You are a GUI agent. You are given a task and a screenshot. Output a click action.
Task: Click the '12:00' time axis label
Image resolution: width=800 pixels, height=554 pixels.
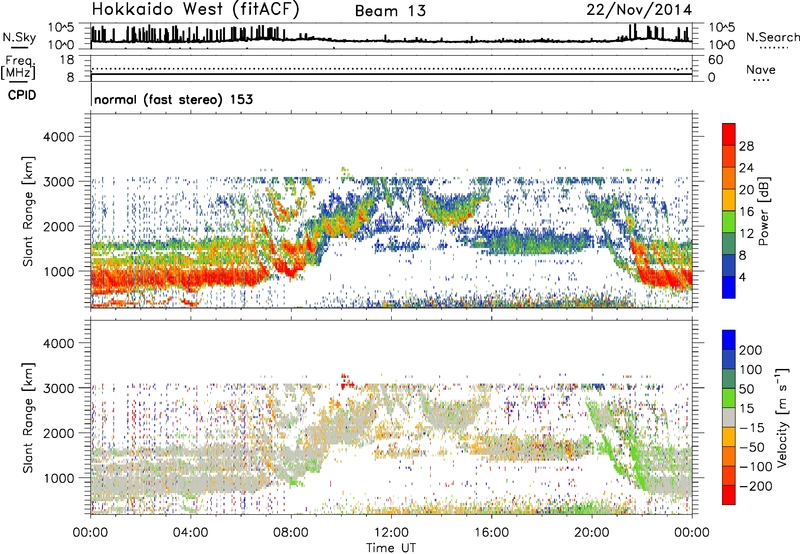pyautogui.click(x=391, y=533)
